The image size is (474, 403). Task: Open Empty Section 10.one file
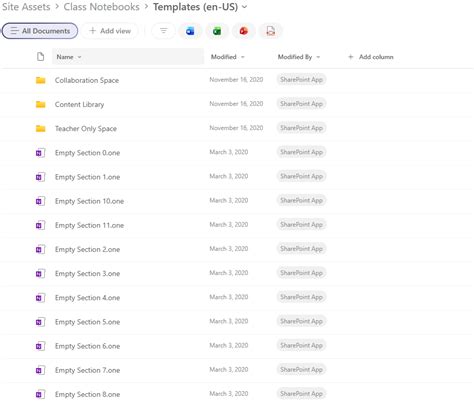click(x=89, y=201)
